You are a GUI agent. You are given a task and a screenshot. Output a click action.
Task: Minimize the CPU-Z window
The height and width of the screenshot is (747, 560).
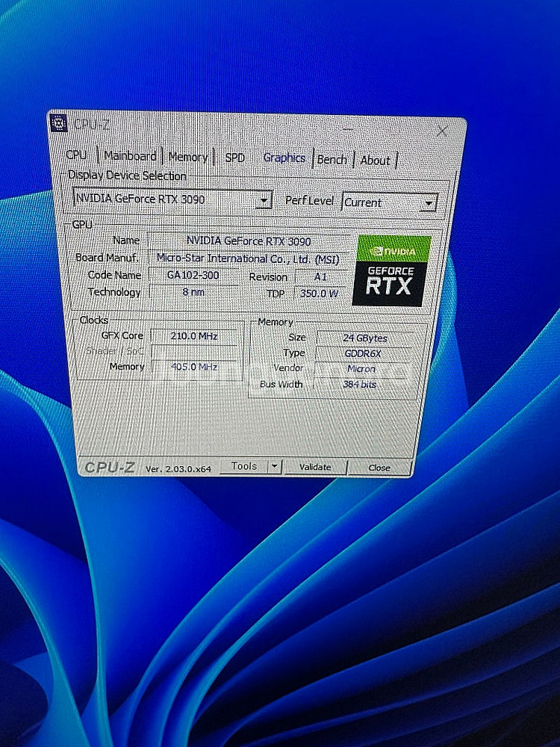(348, 128)
